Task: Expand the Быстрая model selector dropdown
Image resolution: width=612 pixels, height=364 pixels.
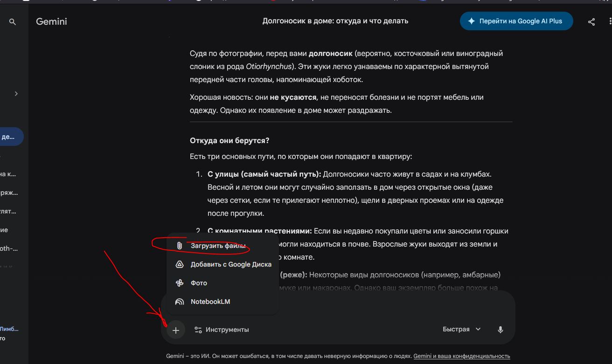Action: pyautogui.click(x=461, y=329)
